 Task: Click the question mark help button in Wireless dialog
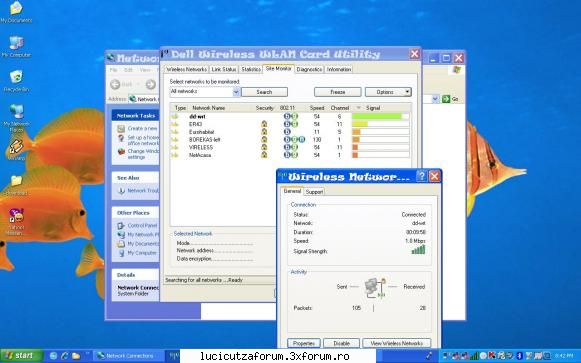pos(422,176)
